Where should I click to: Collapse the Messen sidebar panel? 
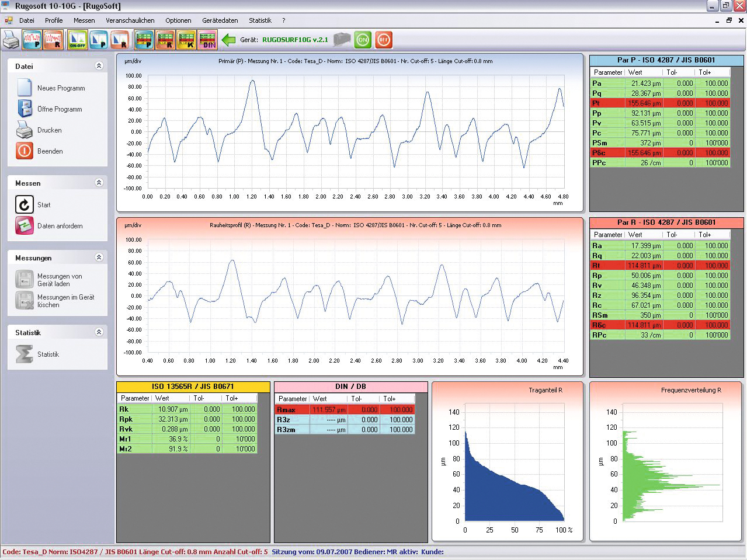pos(99,183)
